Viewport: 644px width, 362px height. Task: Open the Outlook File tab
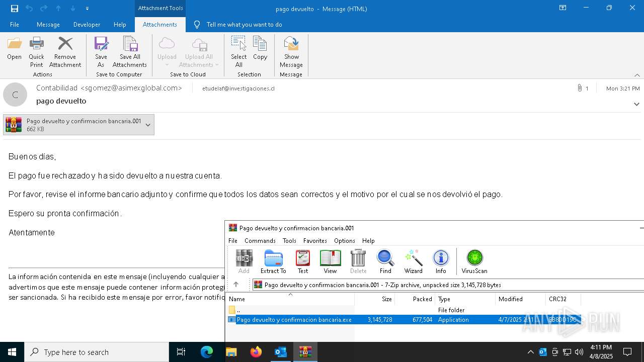pyautogui.click(x=15, y=25)
